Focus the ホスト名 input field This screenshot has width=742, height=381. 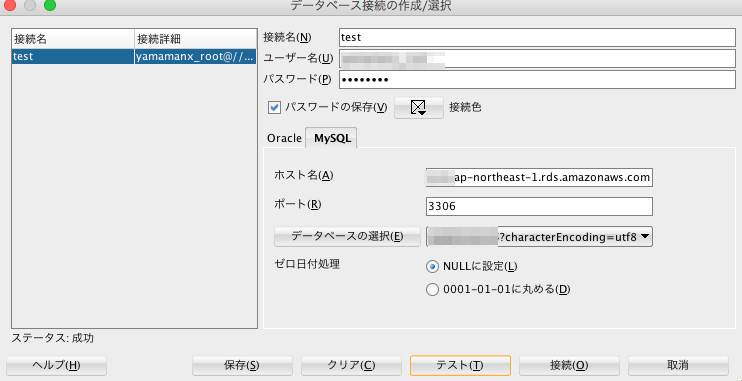[539, 177]
